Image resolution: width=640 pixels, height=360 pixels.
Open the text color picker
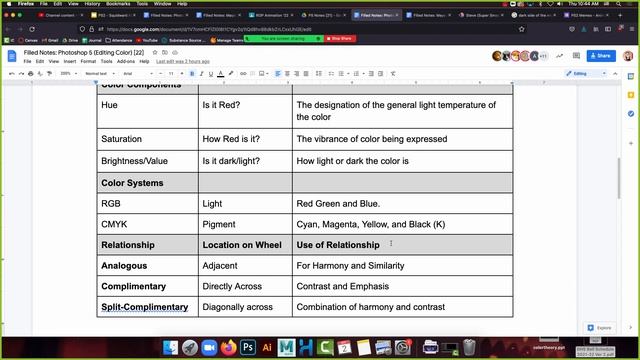pos(221,73)
